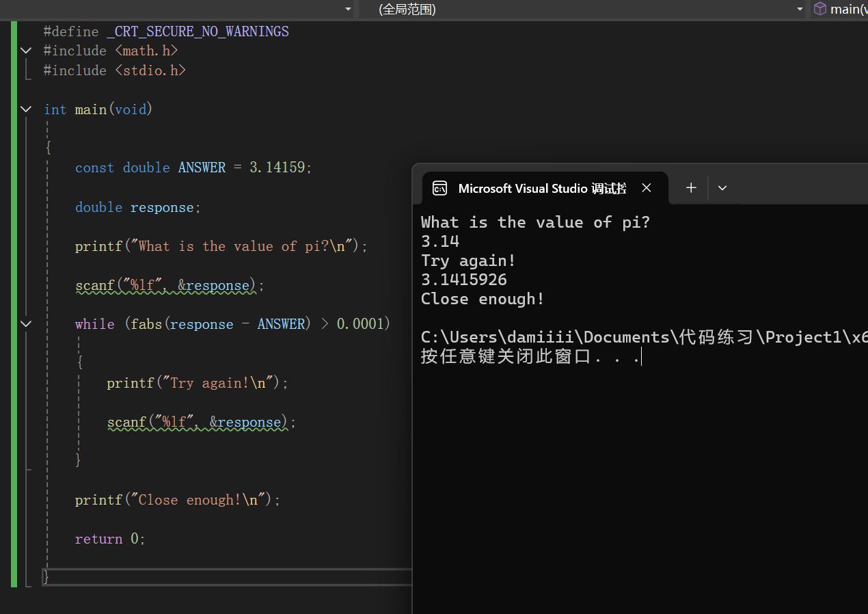Click the terminal icon on the console tab
The image size is (868, 614).
(x=440, y=188)
